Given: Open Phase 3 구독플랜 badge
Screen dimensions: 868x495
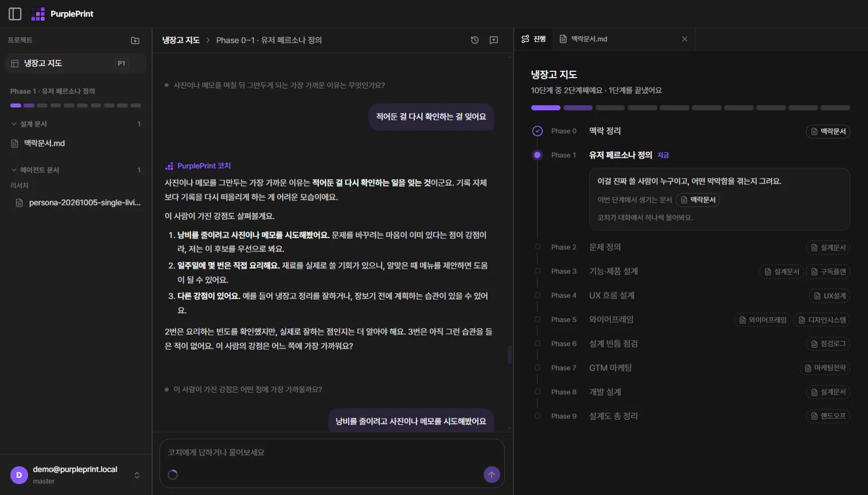Looking at the screenshot, I should pos(828,272).
